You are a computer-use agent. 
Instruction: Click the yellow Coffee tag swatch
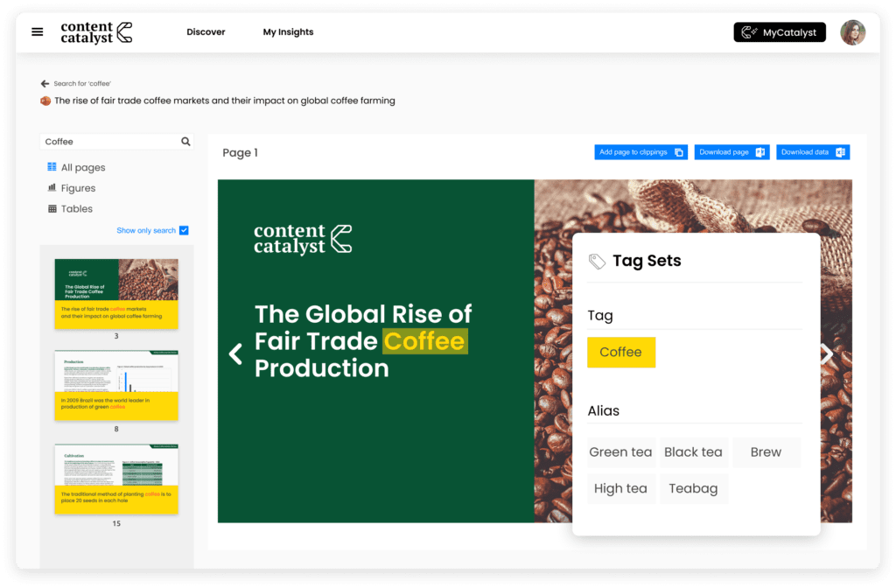pos(621,352)
